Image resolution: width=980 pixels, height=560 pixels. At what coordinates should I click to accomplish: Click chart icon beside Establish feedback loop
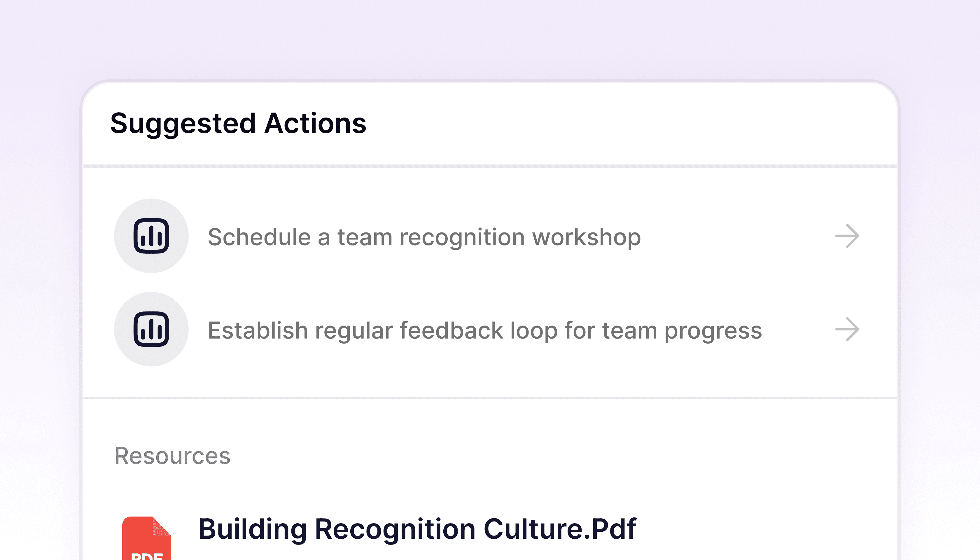pyautogui.click(x=151, y=329)
